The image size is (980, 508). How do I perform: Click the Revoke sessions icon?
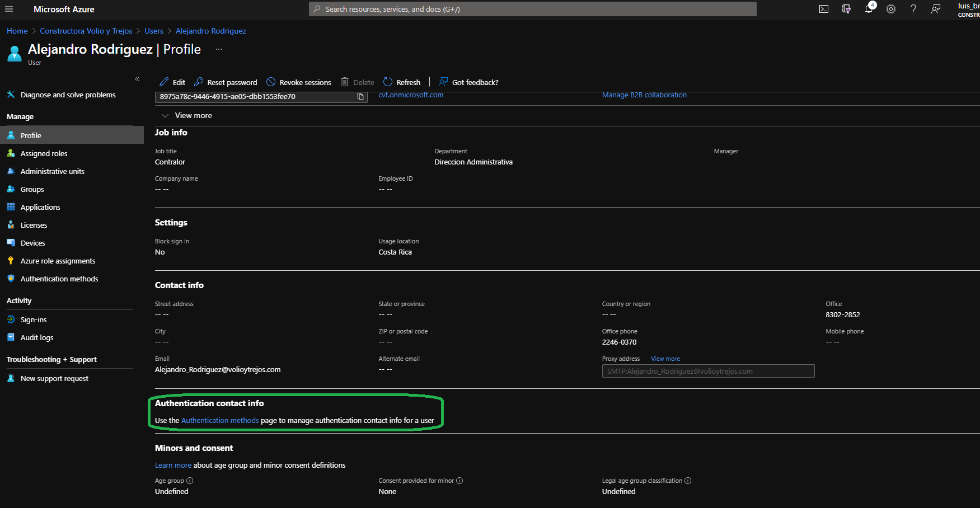pos(271,82)
